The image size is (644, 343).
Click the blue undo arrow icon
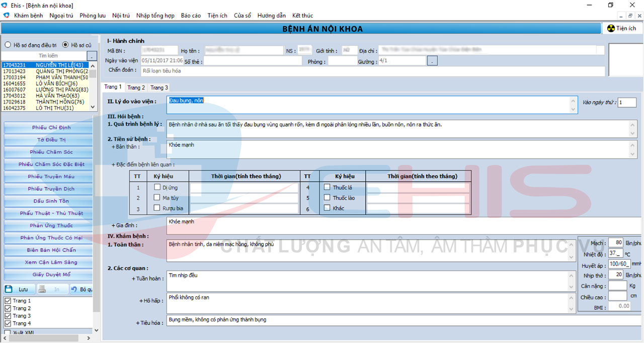(73, 289)
